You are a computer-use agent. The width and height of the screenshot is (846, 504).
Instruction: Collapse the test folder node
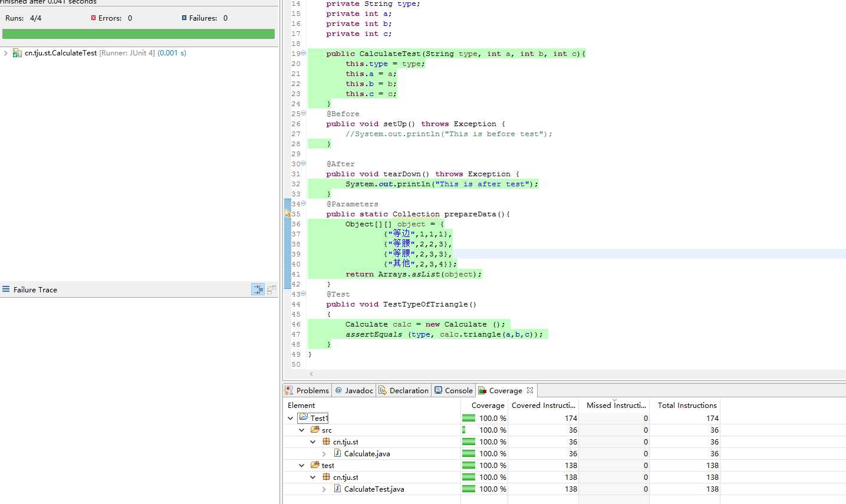[301, 465]
